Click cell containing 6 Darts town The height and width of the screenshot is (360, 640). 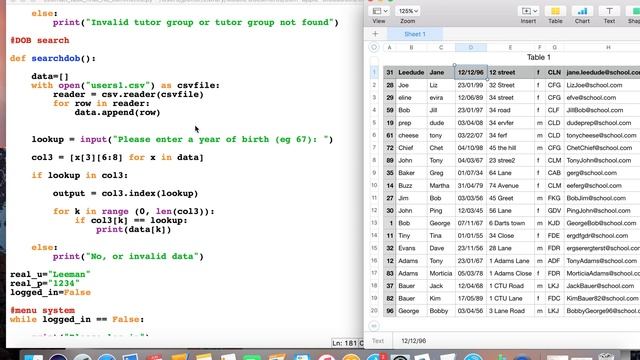[x=510, y=223]
